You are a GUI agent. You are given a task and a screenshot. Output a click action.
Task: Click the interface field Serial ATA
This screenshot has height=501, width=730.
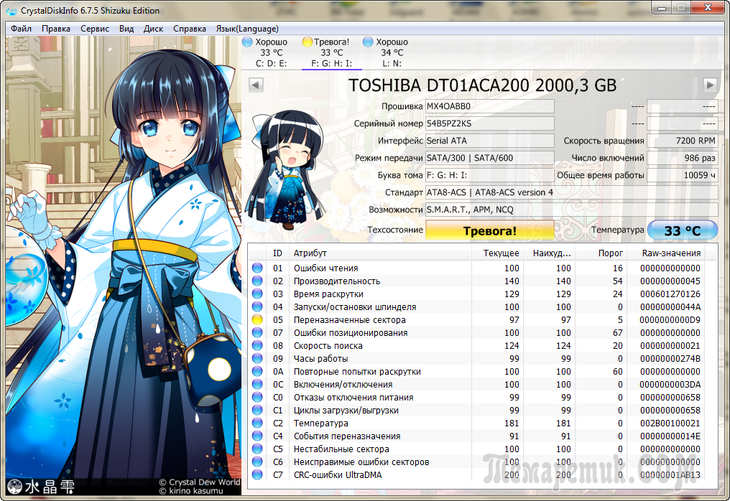(490, 141)
